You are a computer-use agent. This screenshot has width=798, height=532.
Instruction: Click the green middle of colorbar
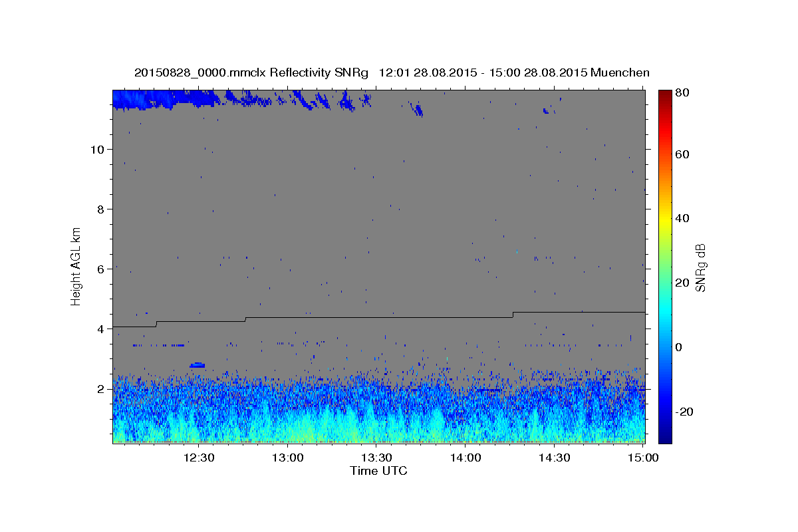pos(665,266)
